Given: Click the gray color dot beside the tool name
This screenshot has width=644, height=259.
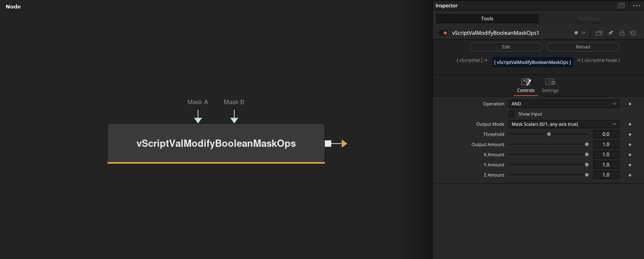Looking at the screenshot, I should tap(576, 33).
